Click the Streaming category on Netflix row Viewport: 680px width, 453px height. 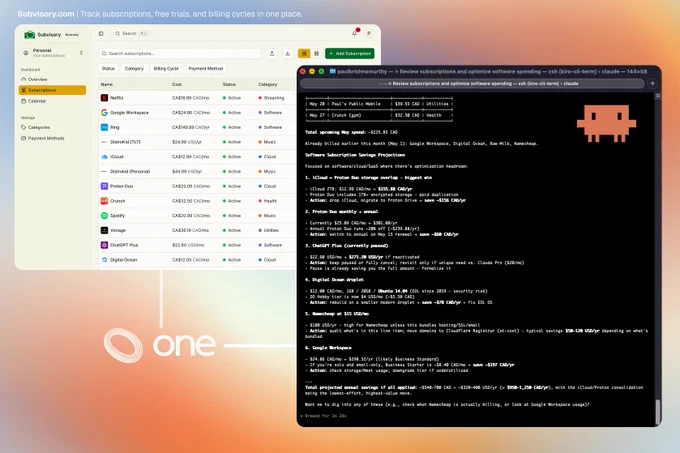pyautogui.click(x=271, y=98)
